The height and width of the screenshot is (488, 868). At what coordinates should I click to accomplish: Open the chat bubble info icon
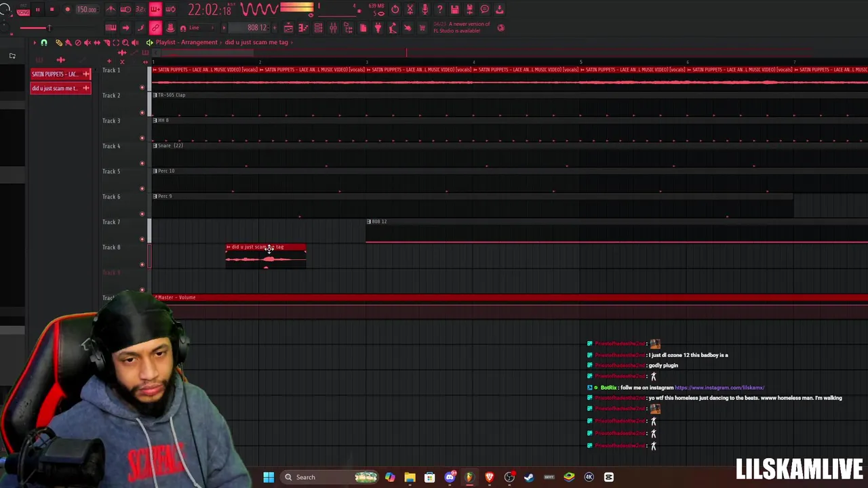(x=485, y=9)
